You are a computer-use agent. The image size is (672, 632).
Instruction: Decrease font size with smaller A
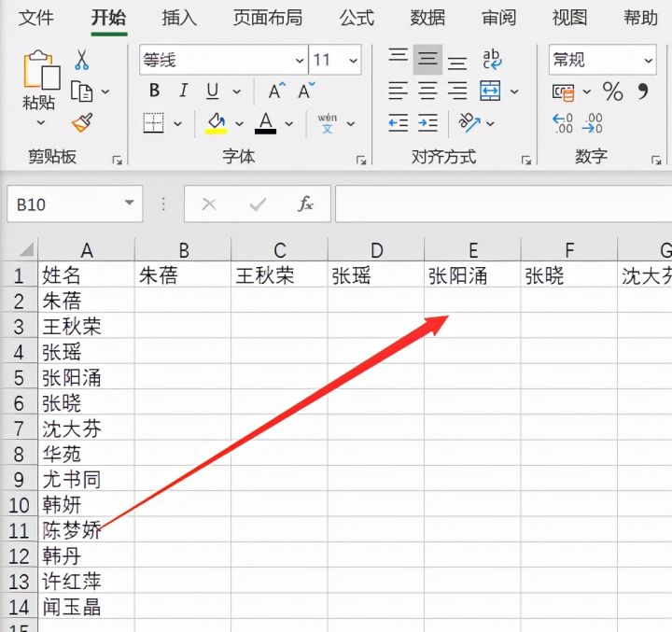coord(306,91)
